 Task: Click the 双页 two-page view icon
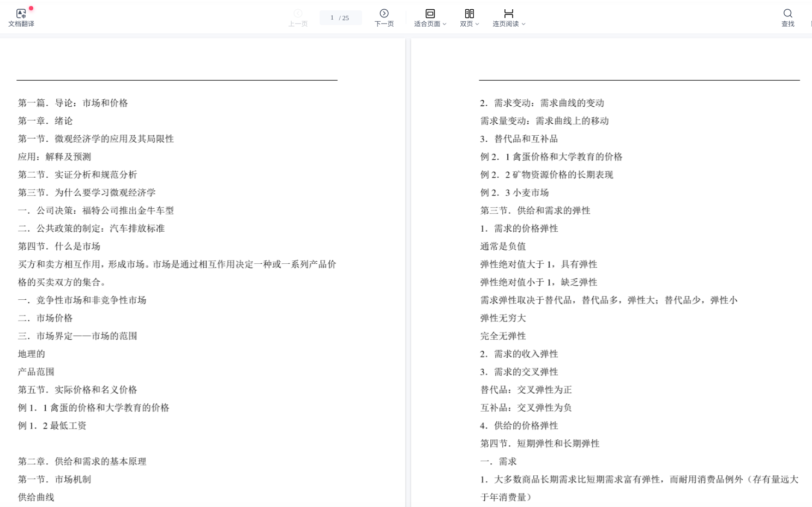(469, 14)
